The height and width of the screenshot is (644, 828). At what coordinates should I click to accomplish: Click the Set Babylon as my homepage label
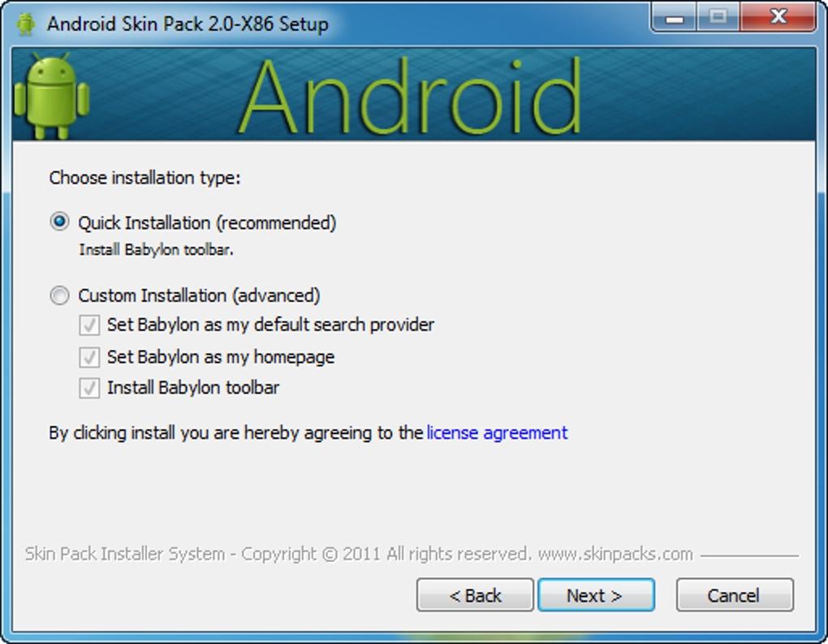click(221, 357)
